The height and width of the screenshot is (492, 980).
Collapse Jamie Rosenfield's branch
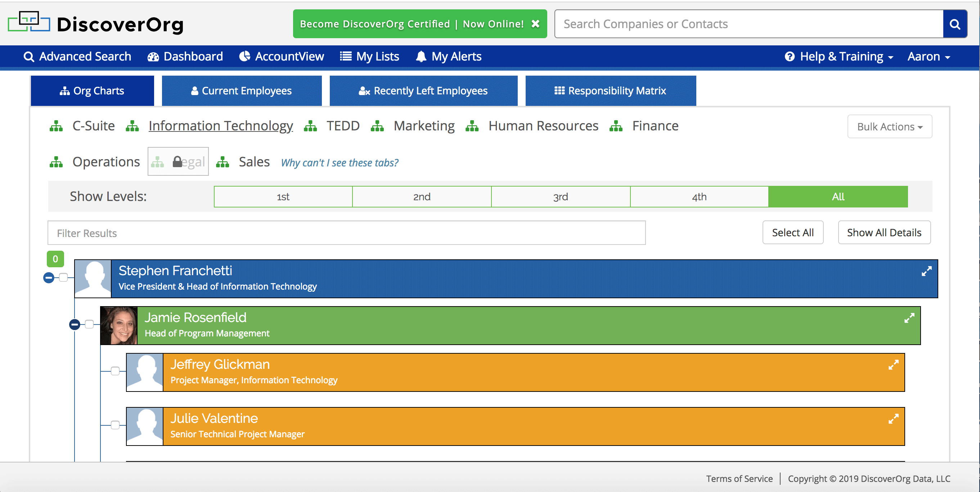[x=75, y=325]
